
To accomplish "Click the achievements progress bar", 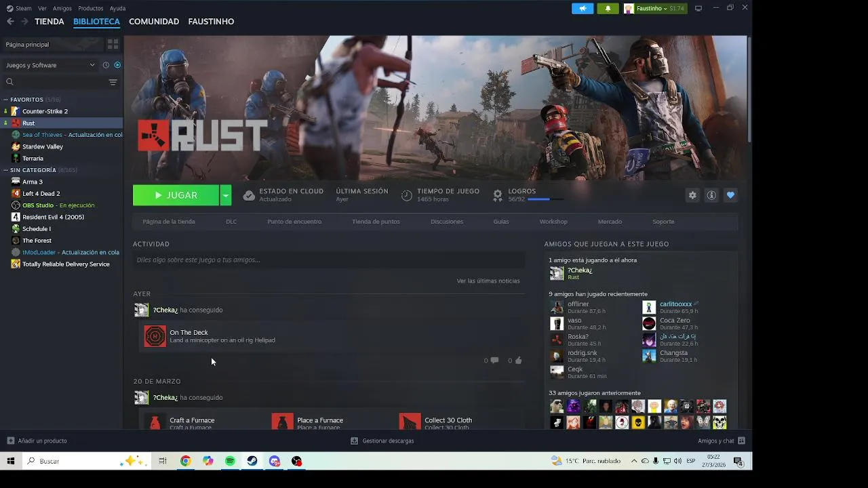I will 545,199.
